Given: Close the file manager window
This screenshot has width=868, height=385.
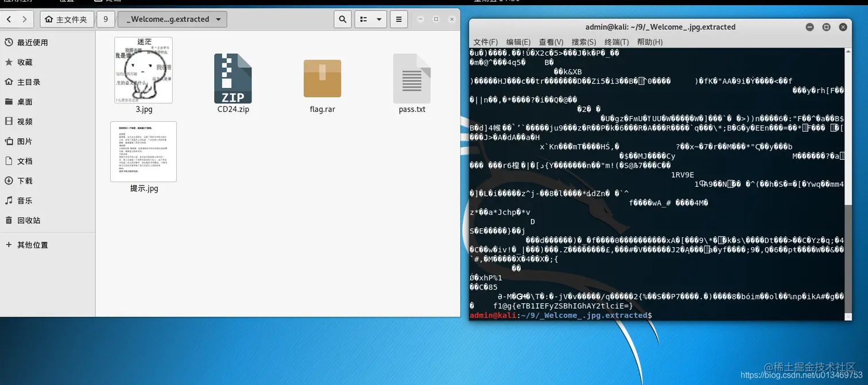Looking at the screenshot, I should 452,19.
